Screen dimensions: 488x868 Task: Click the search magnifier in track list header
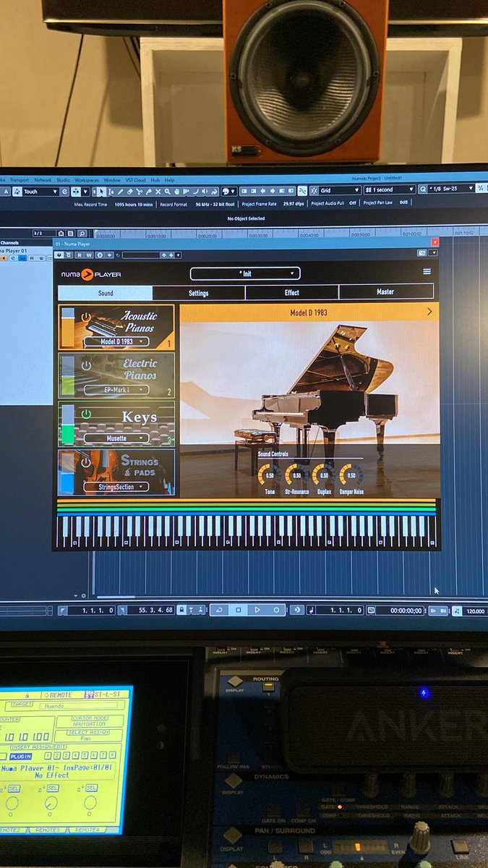coord(82,234)
